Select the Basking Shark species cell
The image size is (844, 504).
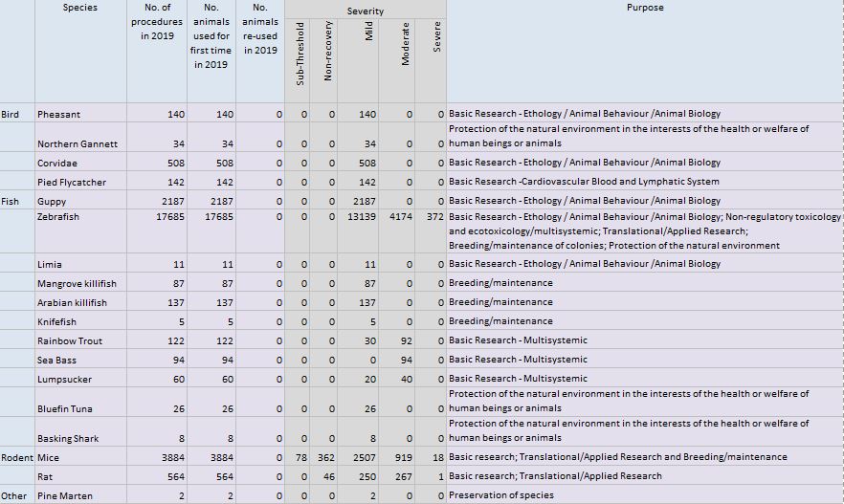pyautogui.click(x=70, y=439)
